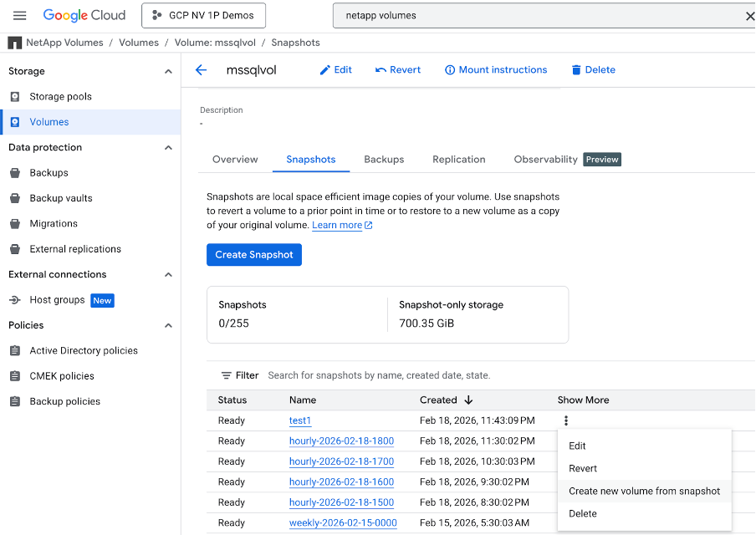
Task: Open the Backups tab
Action: pos(384,160)
